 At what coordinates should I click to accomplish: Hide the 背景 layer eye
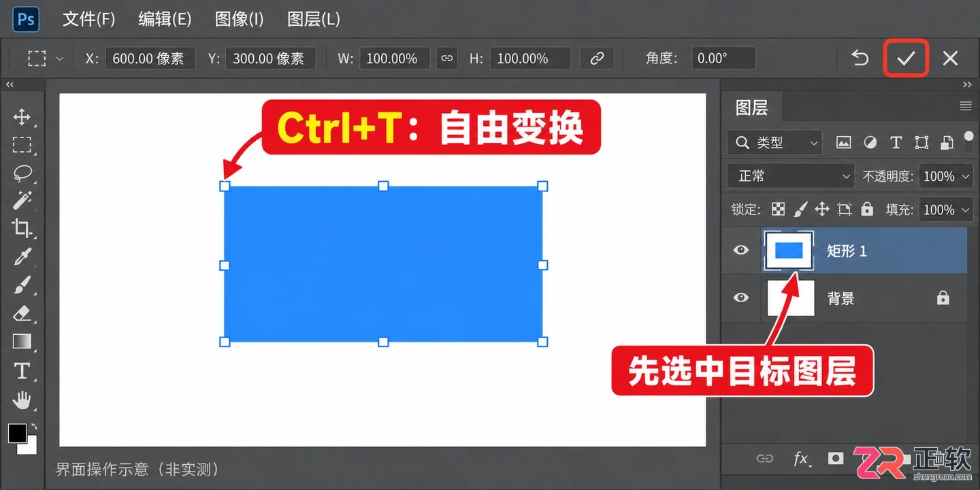pos(741,298)
